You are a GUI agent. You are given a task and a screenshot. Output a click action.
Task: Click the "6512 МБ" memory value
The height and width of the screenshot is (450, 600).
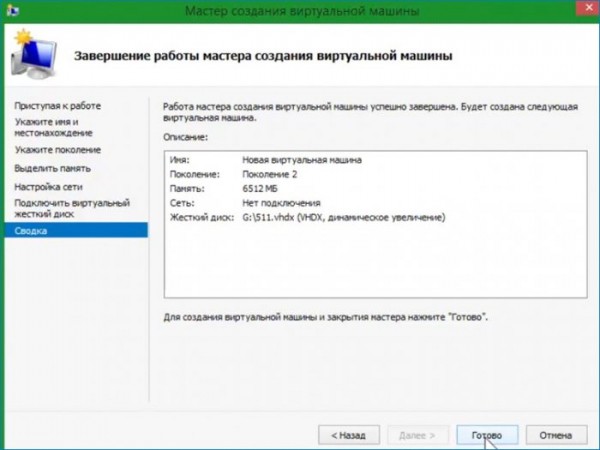(x=260, y=189)
